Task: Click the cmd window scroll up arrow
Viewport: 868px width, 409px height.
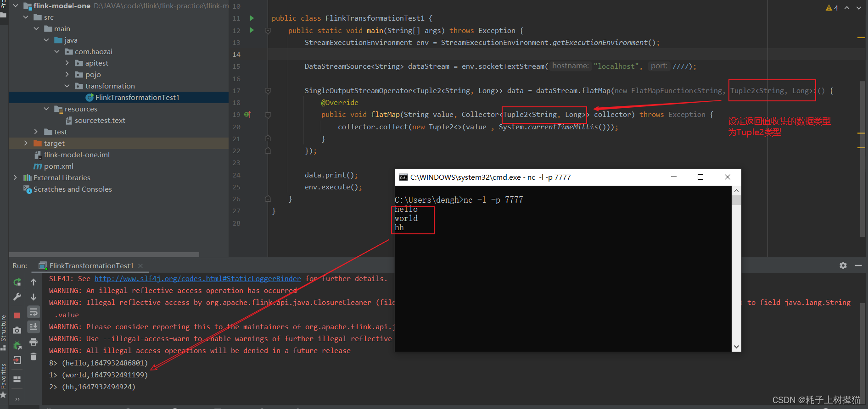Action: pos(736,190)
